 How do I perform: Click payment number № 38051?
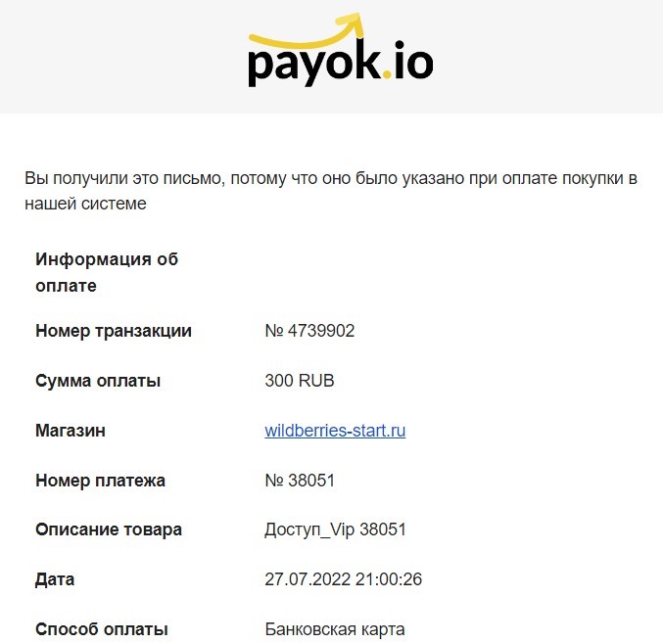[x=300, y=481]
